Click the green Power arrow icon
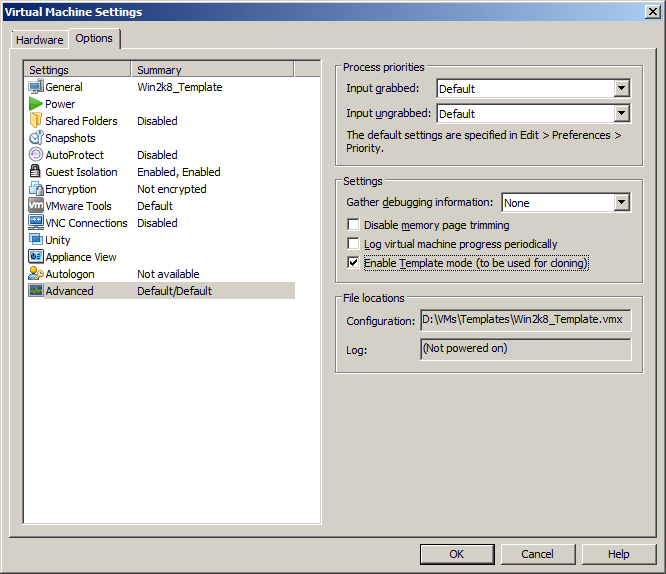Image resolution: width=666 pixels, height=574 pixels. [36, 104]
